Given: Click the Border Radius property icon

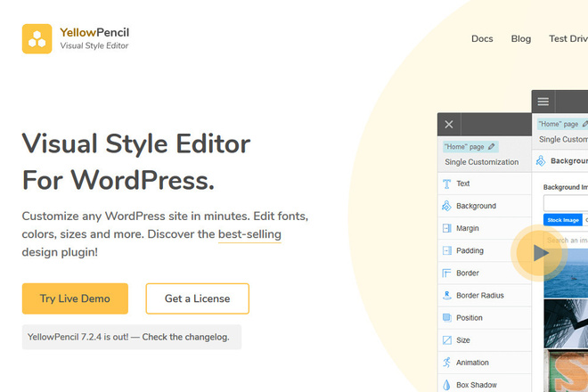Looking at the screenshot, I should tap(446, 295).
